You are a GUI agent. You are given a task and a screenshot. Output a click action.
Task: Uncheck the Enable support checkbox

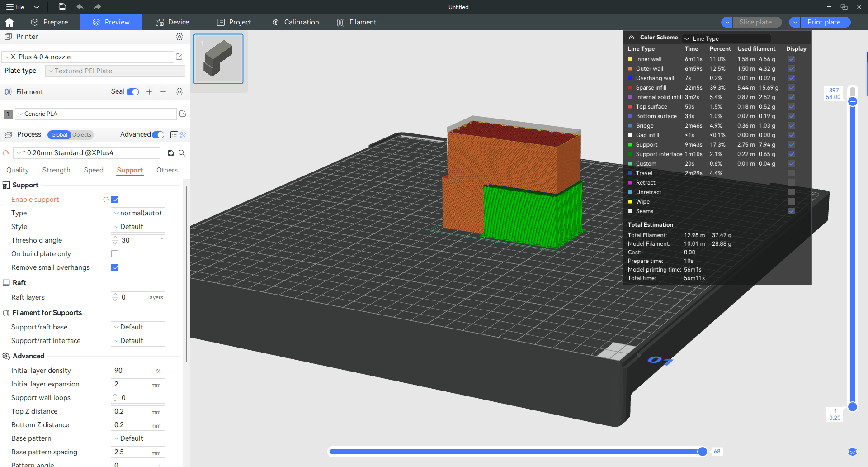point(115,200)
